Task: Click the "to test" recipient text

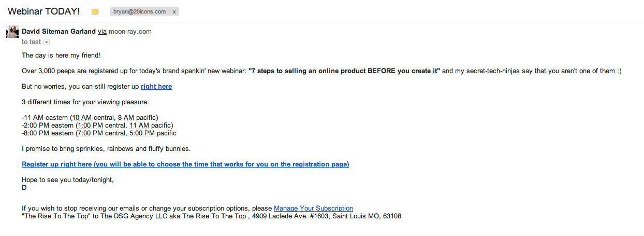Action: point(31,42)
